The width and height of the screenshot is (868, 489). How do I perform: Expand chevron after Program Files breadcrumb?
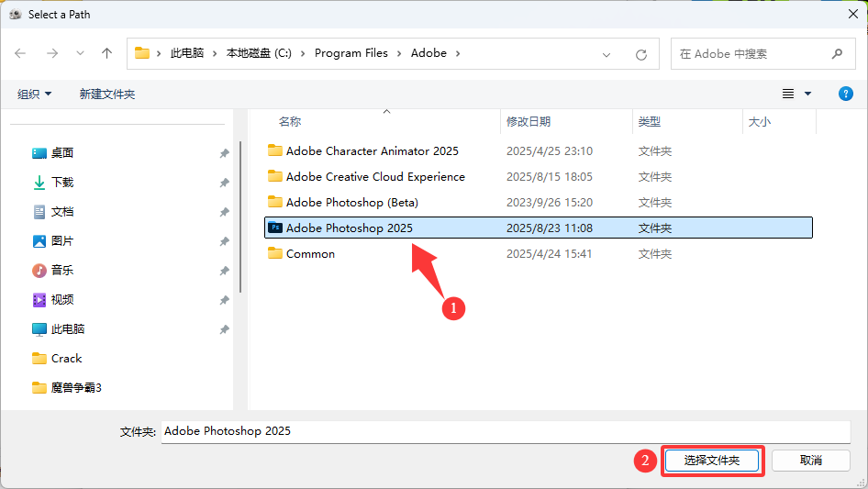pos(399,54)
